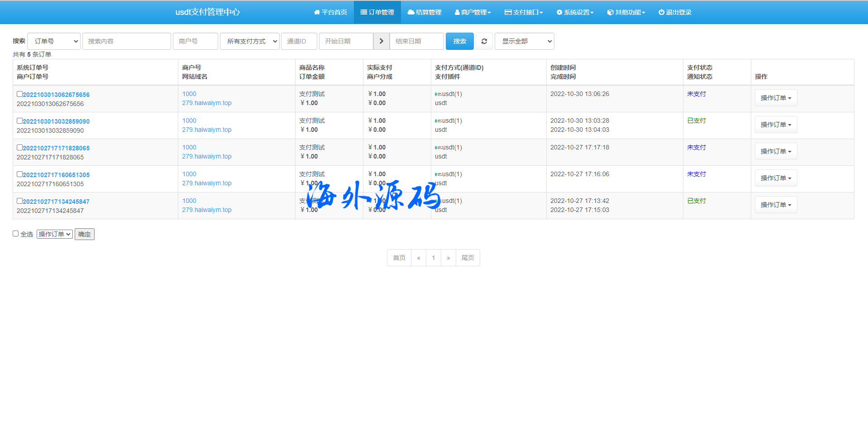Click the home icon for 平台首页

[x=317, y=12]
